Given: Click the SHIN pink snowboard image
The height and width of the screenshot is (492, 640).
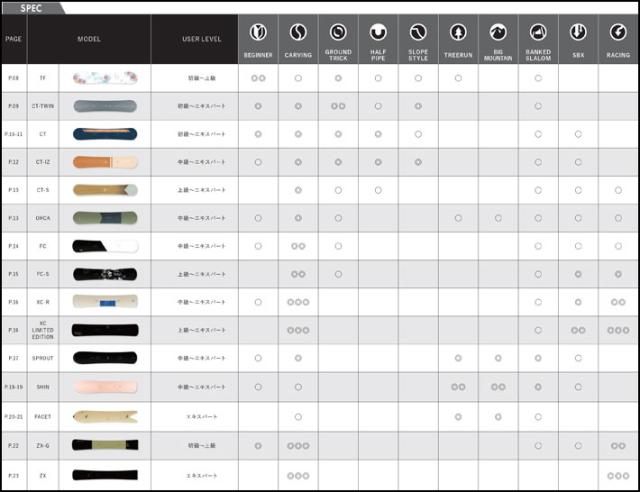Looking at the screenshot, I should coord(105,387).
